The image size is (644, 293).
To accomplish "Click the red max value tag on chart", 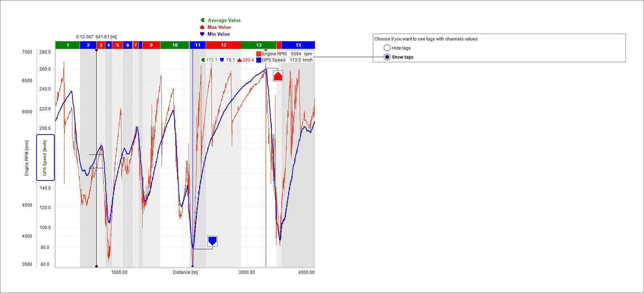I will point(278,76).
